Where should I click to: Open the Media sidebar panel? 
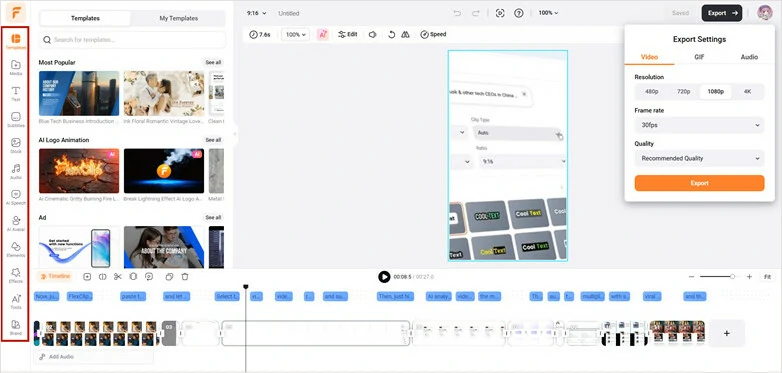(15, 67)
